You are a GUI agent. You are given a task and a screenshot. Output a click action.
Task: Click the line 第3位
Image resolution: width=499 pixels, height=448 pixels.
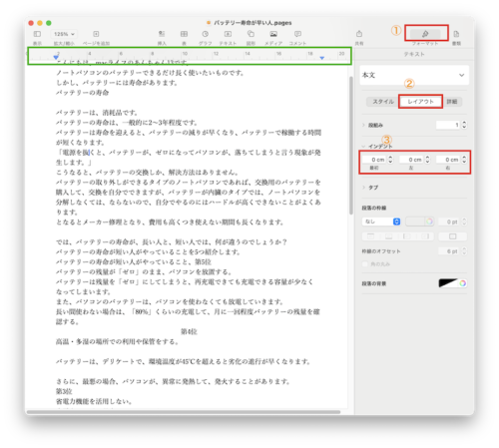(64, 391)
